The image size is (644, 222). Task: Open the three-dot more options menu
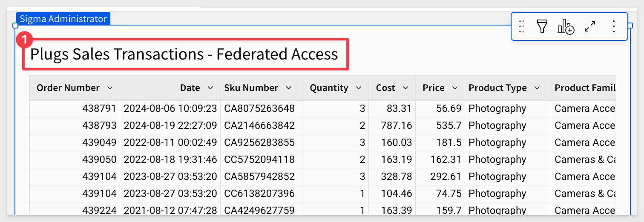614,26
